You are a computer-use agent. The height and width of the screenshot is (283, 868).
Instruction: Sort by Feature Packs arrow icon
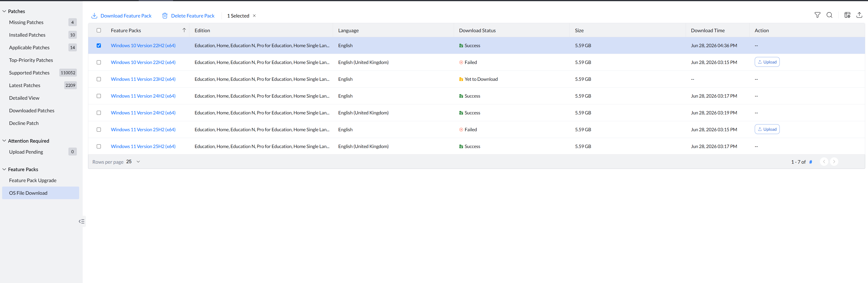pyautogui.click(x=184, y=30)
